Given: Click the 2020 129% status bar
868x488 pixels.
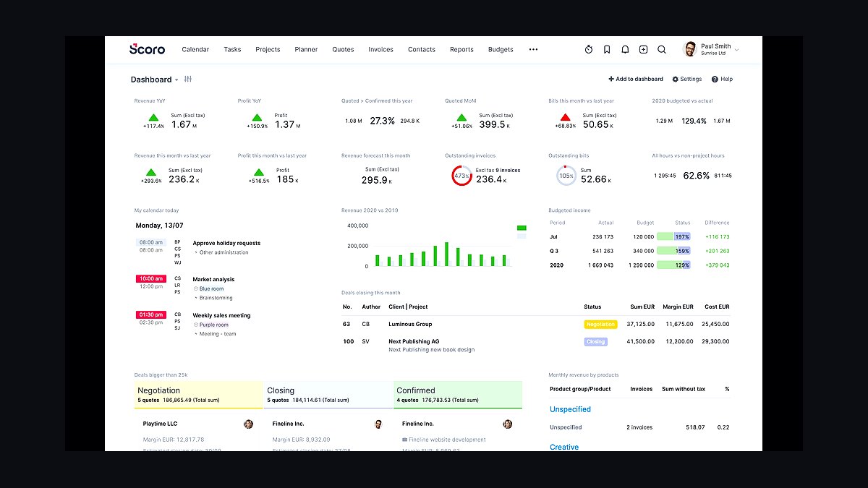Looking at the screenshot, I should coord(673,265).
